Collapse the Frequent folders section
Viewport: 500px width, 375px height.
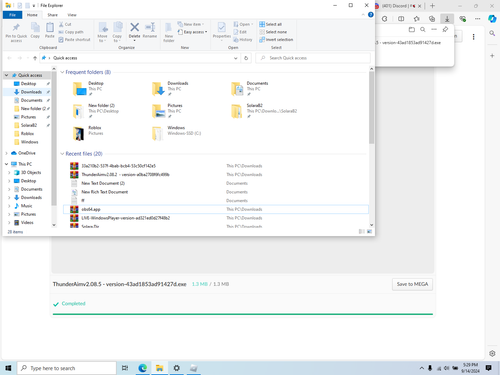coord(62,72)
